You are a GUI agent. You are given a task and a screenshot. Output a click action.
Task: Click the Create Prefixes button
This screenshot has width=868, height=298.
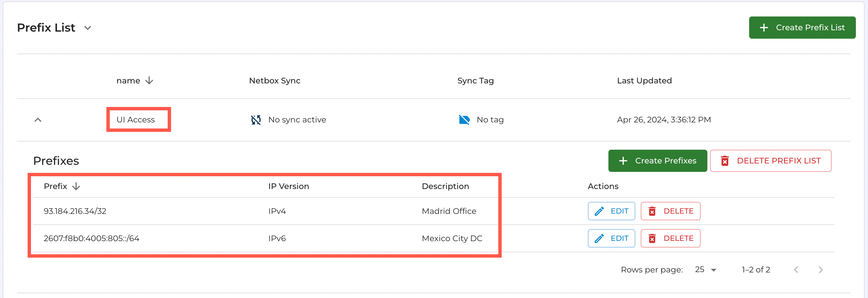(658, 161)
